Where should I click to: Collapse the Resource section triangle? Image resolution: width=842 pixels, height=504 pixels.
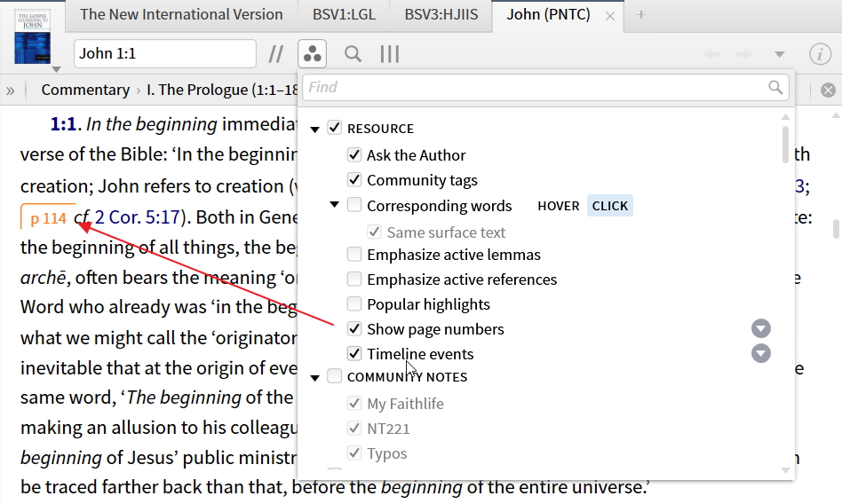[x=315, y=129]
